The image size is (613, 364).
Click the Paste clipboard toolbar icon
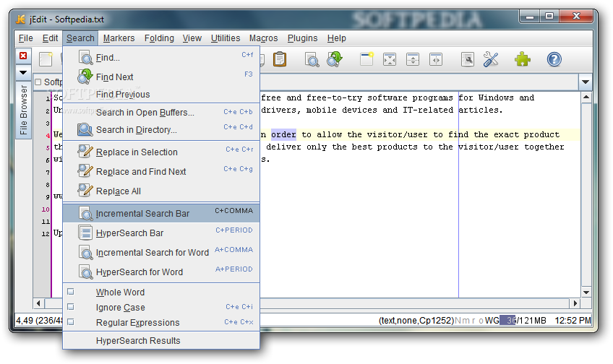tap(279, 59)
